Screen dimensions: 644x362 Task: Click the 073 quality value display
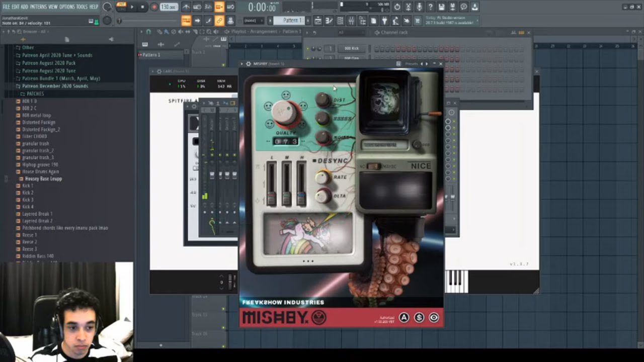pos(285,141)
